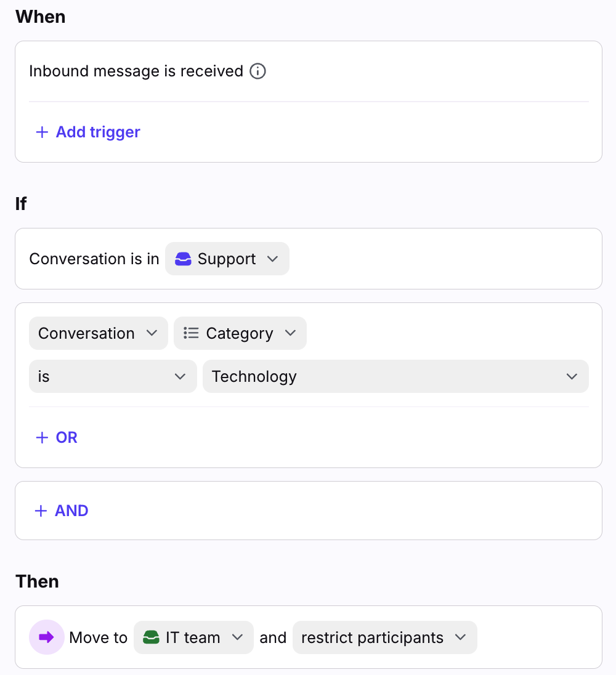
Task: Click the Move to action row
Action: 99,637
